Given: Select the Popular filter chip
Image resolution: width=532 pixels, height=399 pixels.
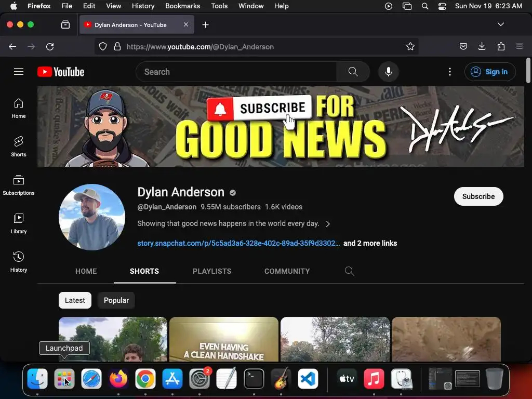Looking at the screenshot, I should (116, 300).
